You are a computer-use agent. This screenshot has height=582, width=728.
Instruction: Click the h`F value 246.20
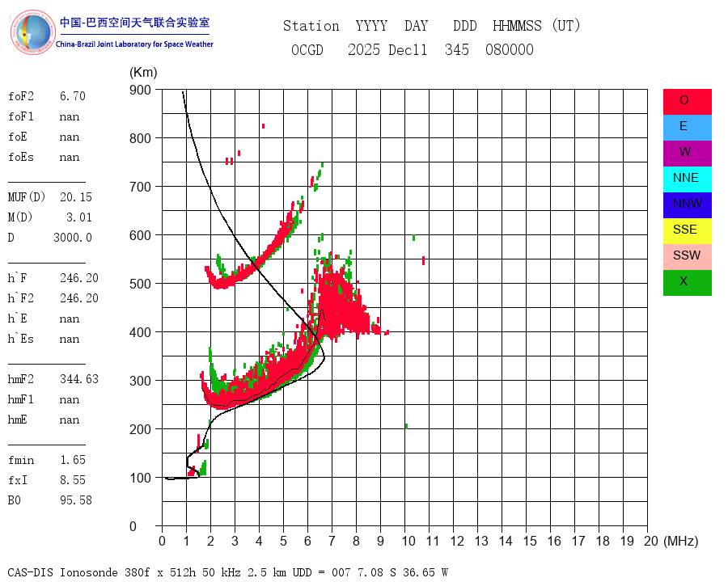point(79,278)
